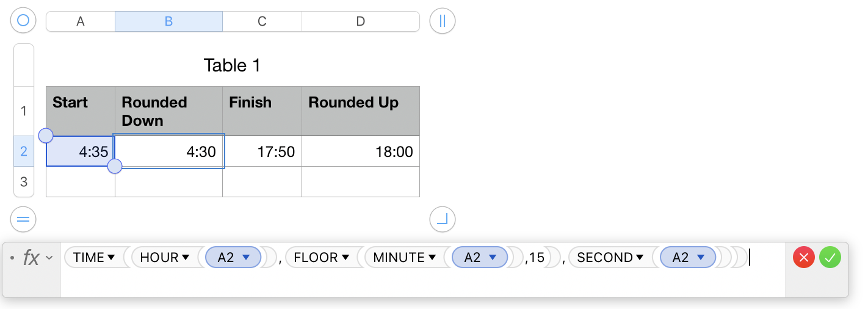Select column B header tab

click(x=168, y=21)
